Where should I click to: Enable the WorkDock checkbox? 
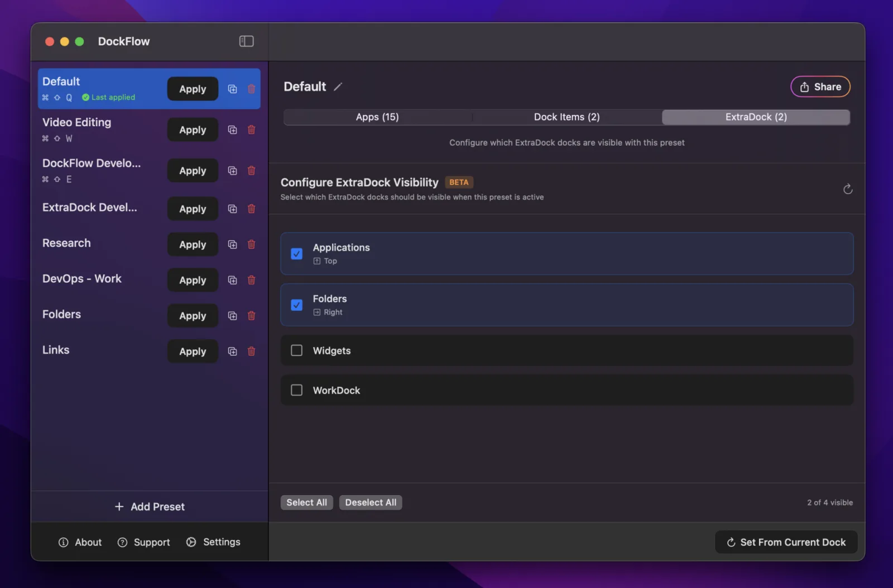click(296, 390)
